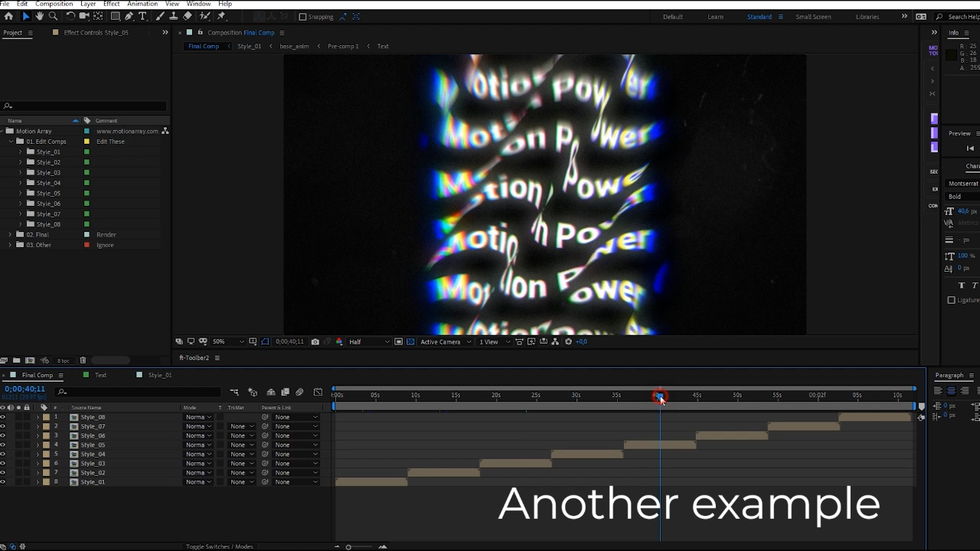980x551 pixels.
Task: Select the Hand tool
Action: 39,16
